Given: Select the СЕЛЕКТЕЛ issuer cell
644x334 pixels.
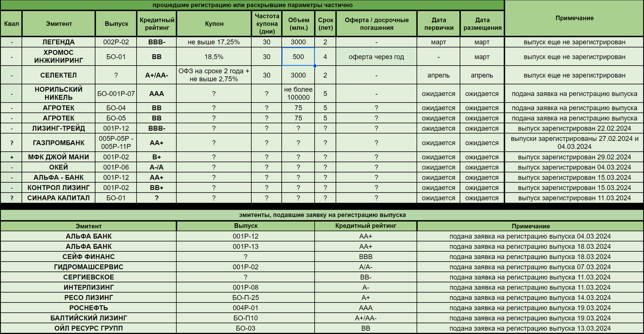Looking at the screenshot, I should tap(58, 75).
